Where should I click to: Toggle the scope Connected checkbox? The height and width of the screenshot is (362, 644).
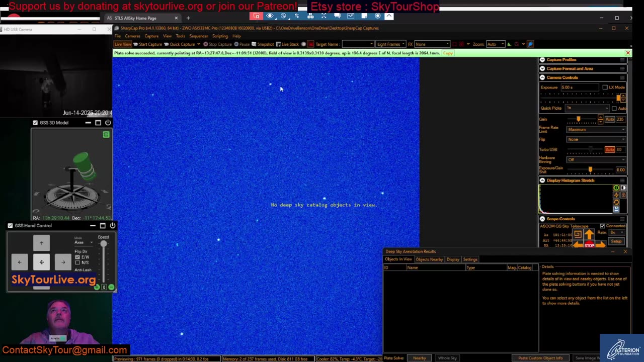602,226
